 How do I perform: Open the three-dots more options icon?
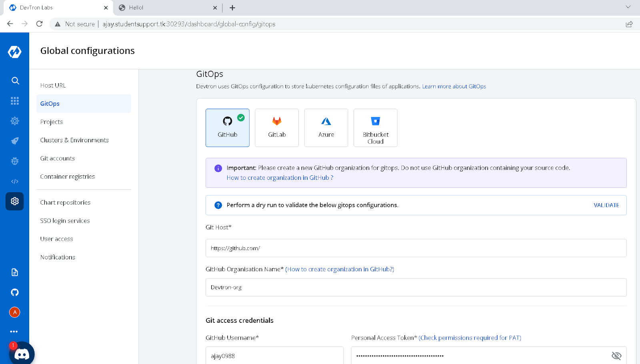(x=14, y=332)
